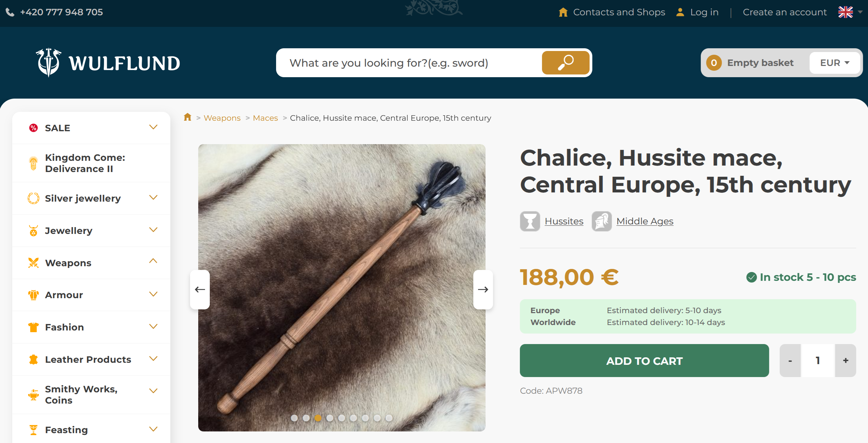This screenshot has height=443, width=868.
Task: Click the Wulflund logo
Action: click(108, 63)
